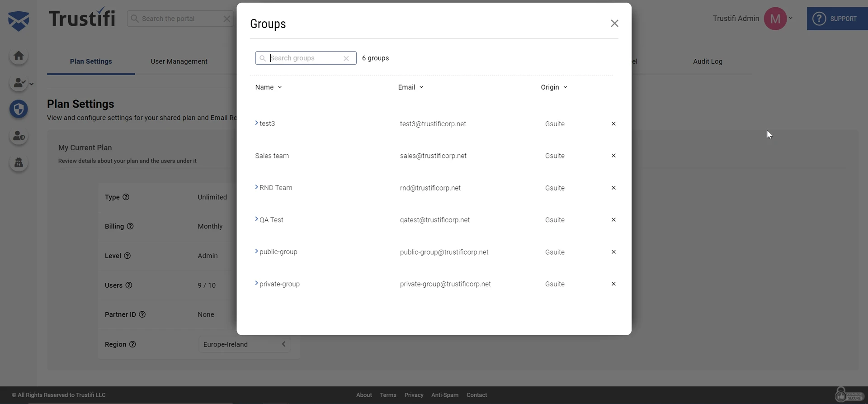Switch to Audit Log tab
The height and width of the screenshot is (404, 868).
[708, 62]
